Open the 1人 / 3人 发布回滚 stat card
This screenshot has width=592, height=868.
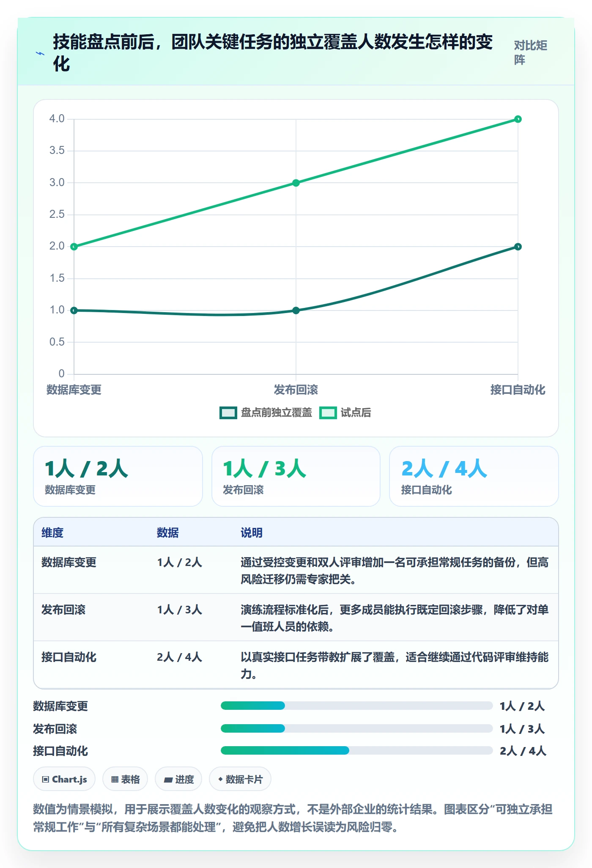[x=296, y=476]
